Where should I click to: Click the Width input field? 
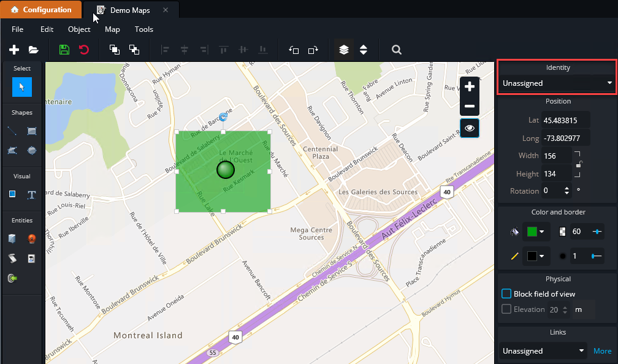pyautogui.click(x=557, y=156)
